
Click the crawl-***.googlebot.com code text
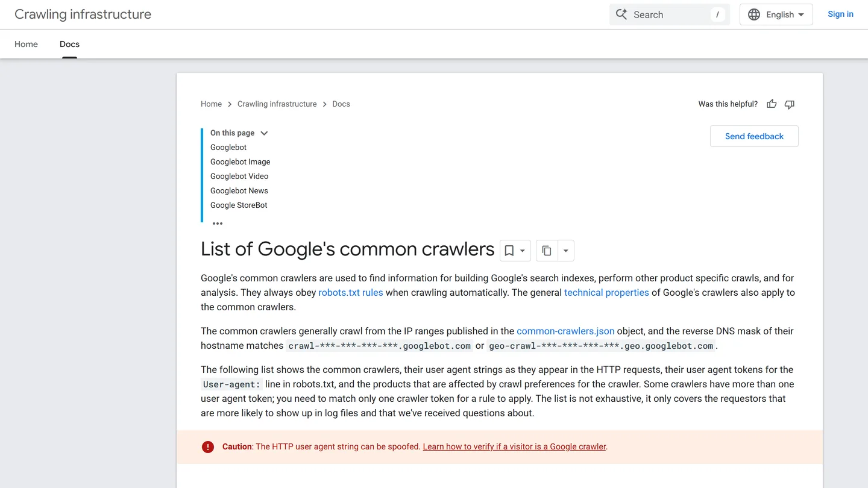[379, 346]
